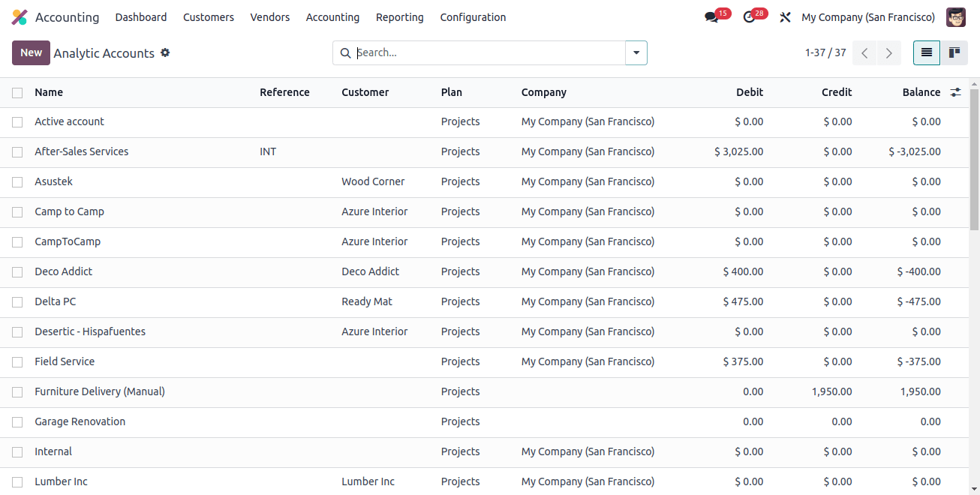
Task: Click the $ 3,025.00 debit value
Action: [739, 151]
